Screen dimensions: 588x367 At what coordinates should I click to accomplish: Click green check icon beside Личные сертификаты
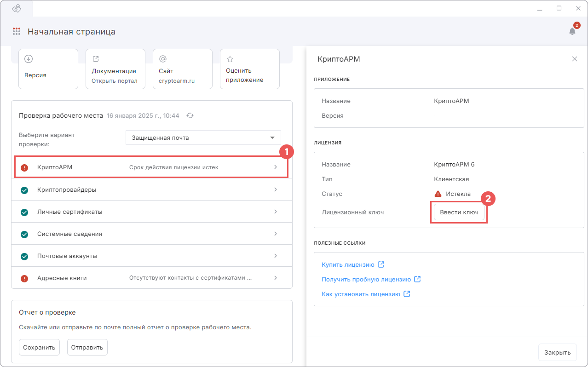click(x=24, y=212)
